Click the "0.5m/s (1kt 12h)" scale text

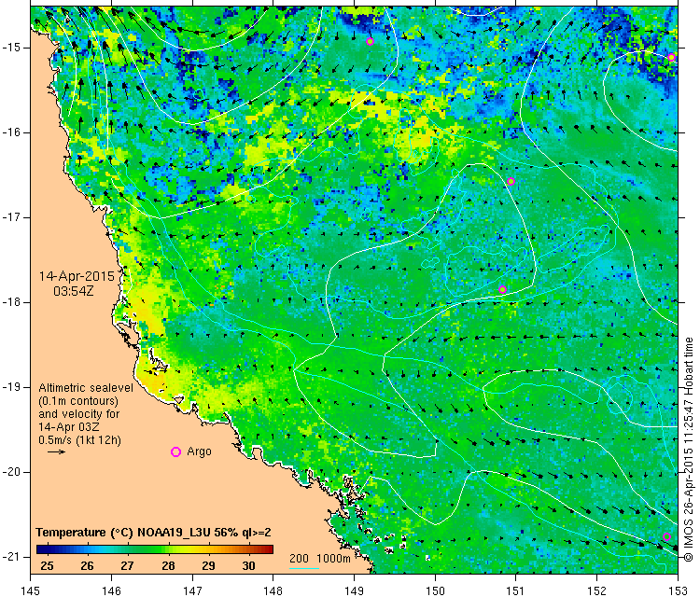click(79, 440)
